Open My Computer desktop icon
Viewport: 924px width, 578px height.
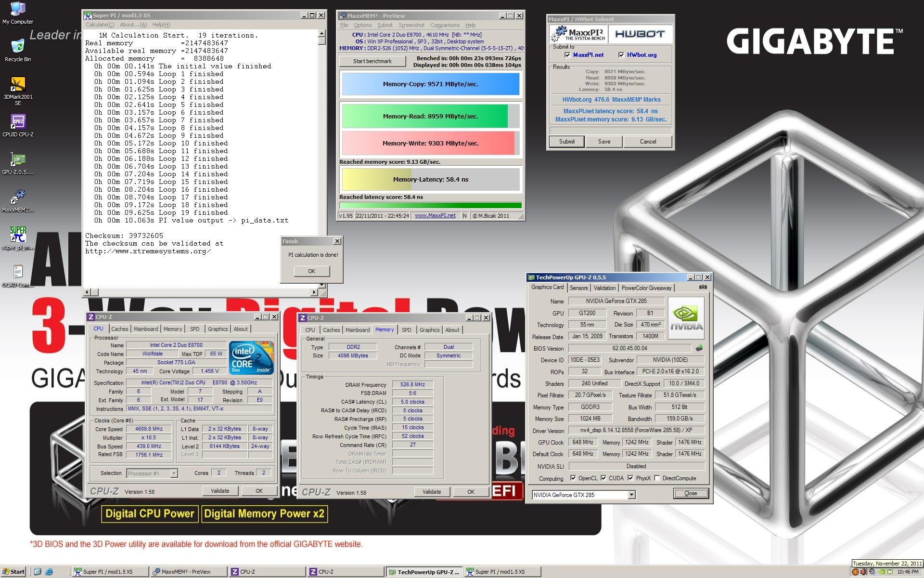[18, 13]
